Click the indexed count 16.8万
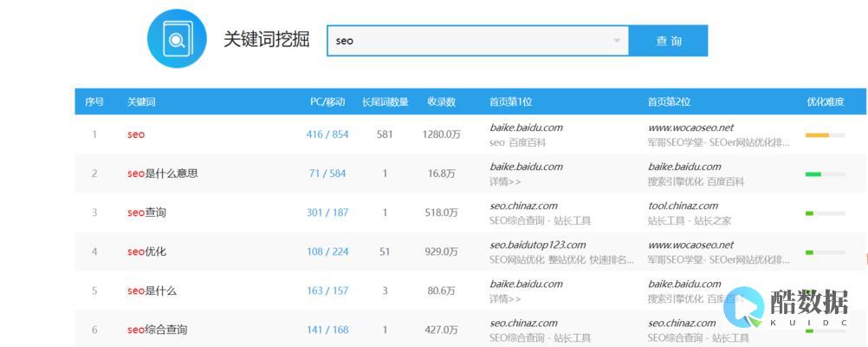The width and height of the screenshot is (868, 347). coord(441,173)
